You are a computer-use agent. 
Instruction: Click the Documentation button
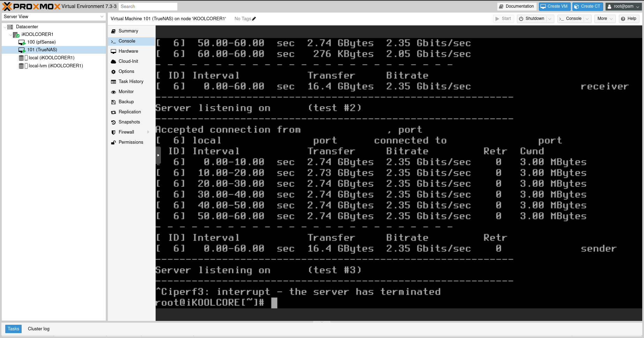[517, 6]
